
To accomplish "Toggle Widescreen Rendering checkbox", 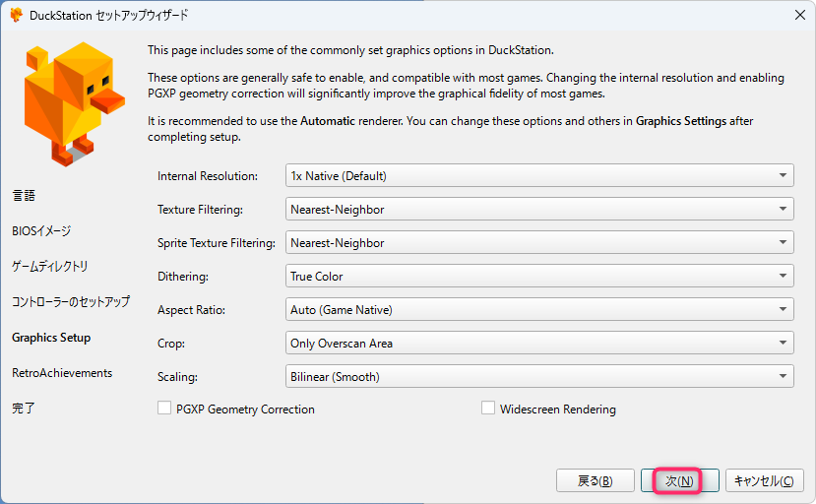I will coord(488,409).
